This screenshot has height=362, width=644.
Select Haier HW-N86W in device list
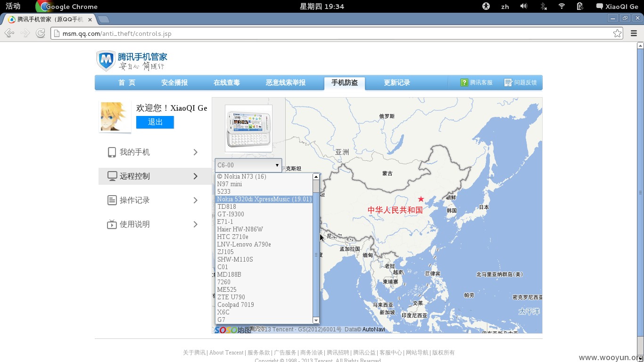click(264, 229)
